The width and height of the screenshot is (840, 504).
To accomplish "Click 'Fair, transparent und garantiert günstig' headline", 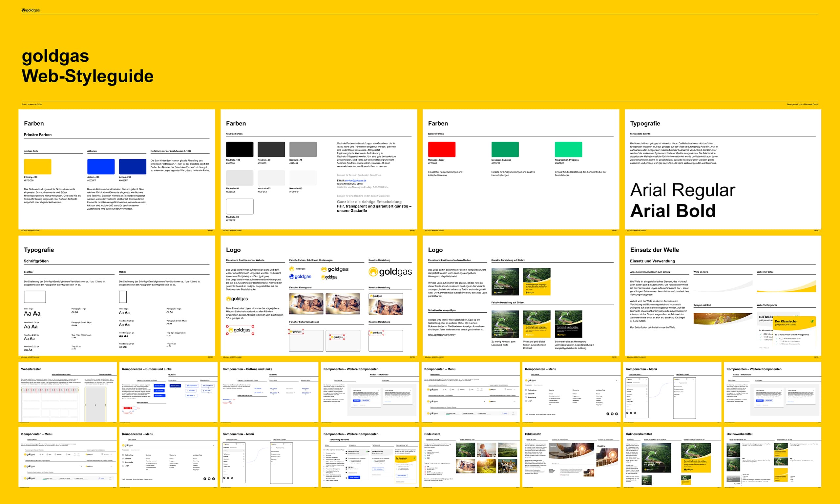I will 374,208.
